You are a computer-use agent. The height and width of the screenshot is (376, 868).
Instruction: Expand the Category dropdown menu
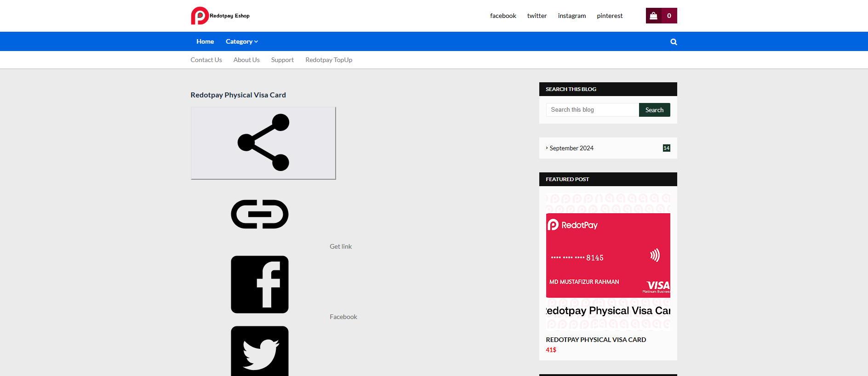pyautogui.click(x=242, y=41)
